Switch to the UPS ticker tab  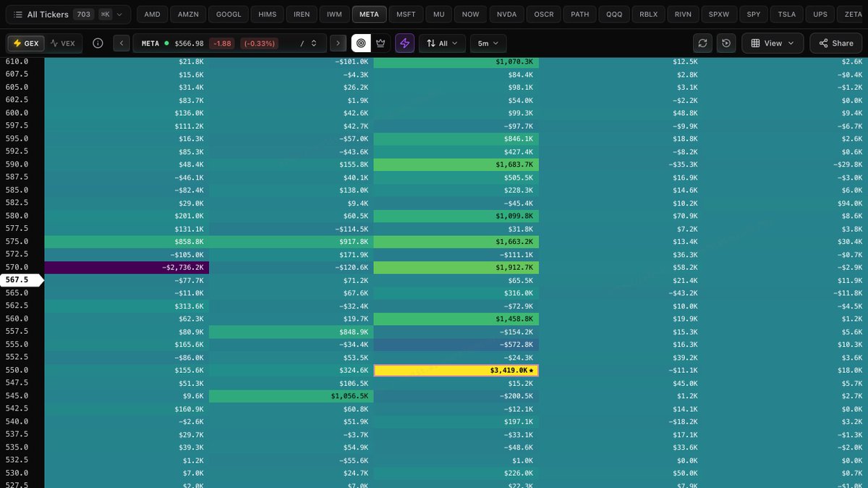pos(820,14)
